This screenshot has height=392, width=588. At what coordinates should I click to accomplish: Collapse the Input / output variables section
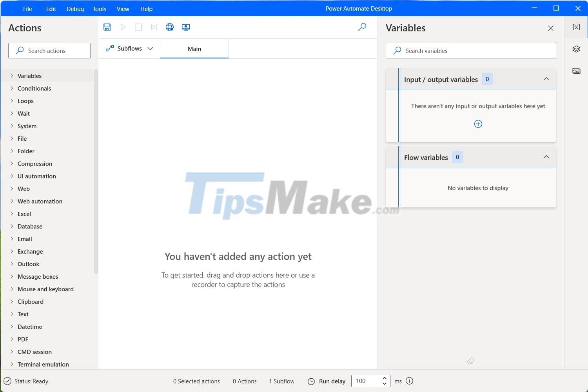[x=546, y=79]
